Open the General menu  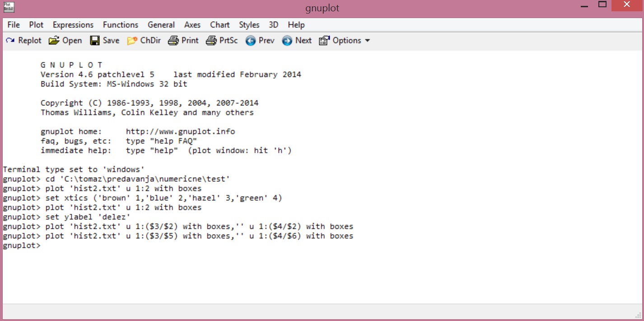coord(161,25)
